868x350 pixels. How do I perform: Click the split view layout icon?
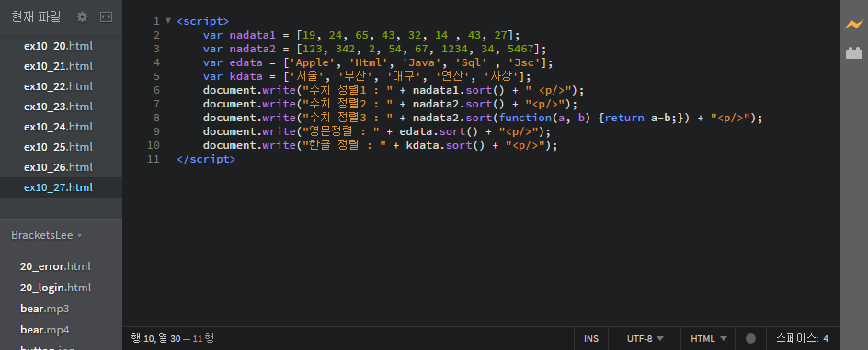tap(106, 17)
